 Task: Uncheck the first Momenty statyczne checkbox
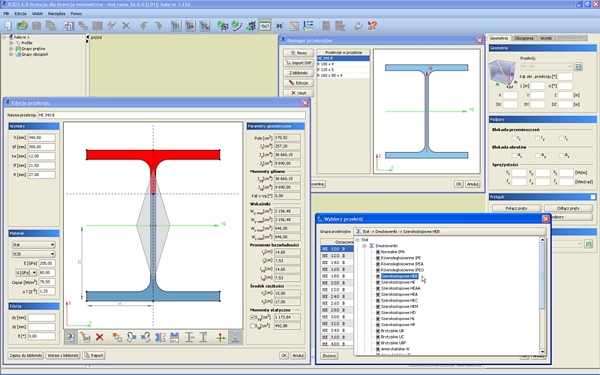(x=253, y=317)
